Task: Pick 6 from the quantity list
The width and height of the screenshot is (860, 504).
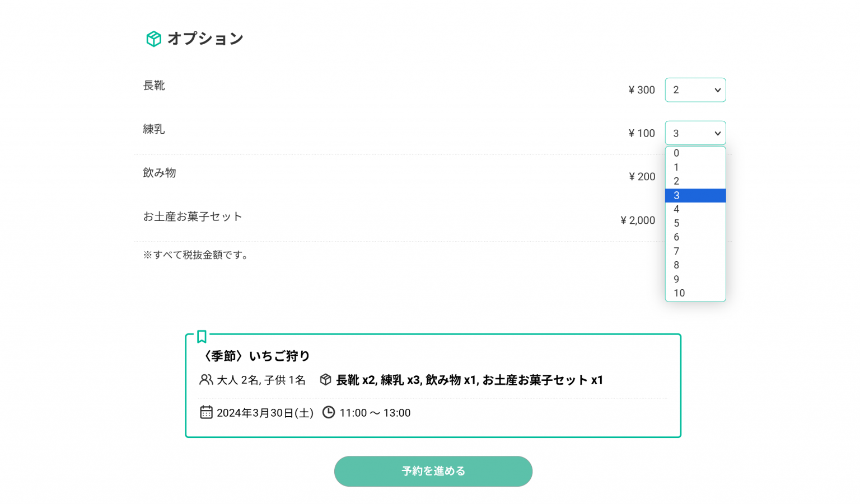Action: coord(695,237)
